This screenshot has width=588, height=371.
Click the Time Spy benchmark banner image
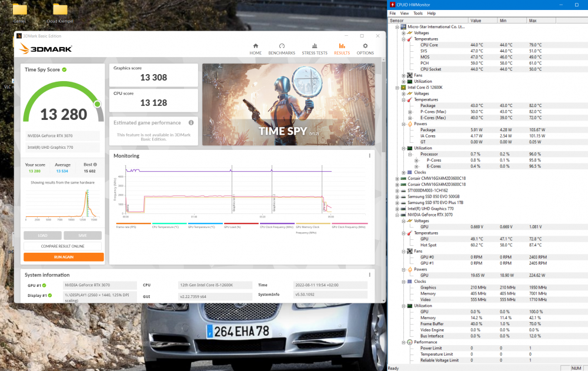[x=289, y=104]
